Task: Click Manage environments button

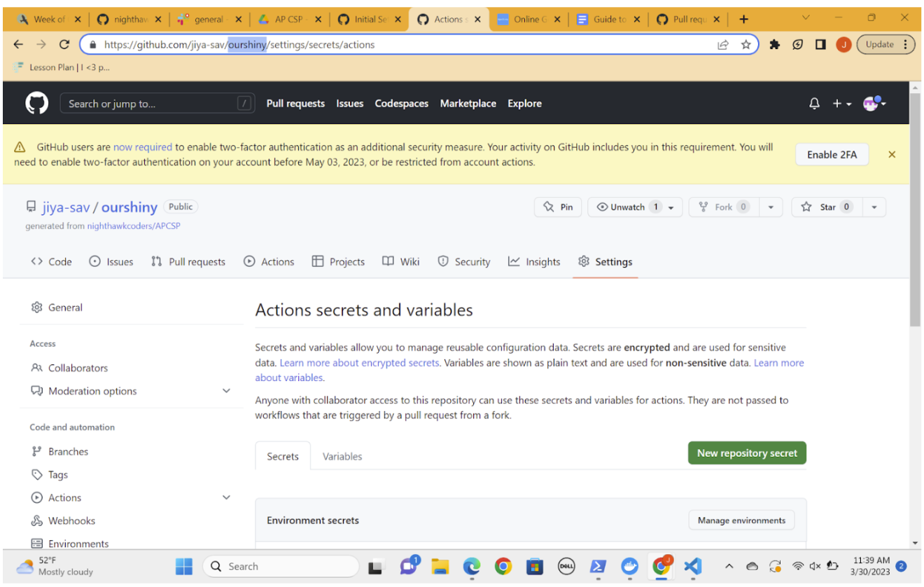Action: [741, 520]
